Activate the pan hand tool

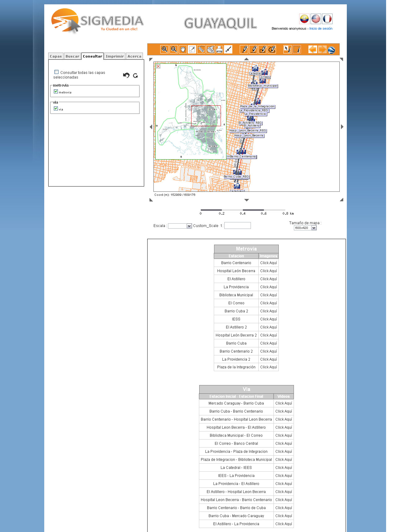click(183, 49)
